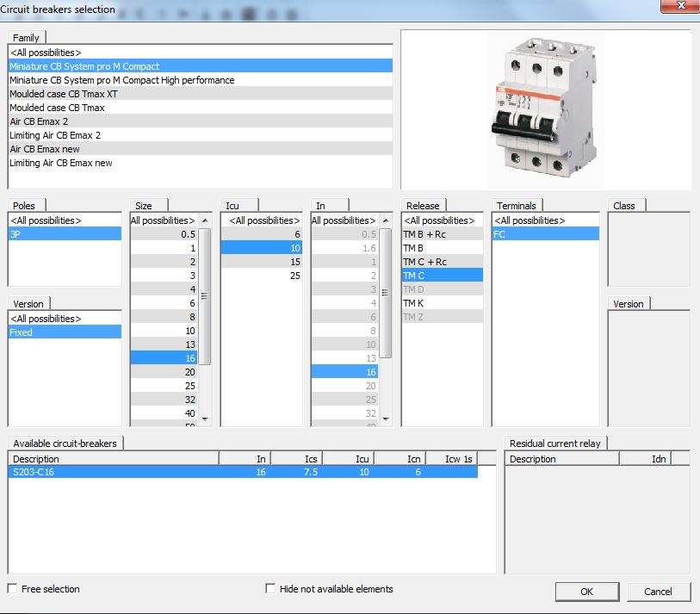This screenshot has height=614, width=700.
Task: Select All possibilities under Poles
Action: click(x=65, y=220)
